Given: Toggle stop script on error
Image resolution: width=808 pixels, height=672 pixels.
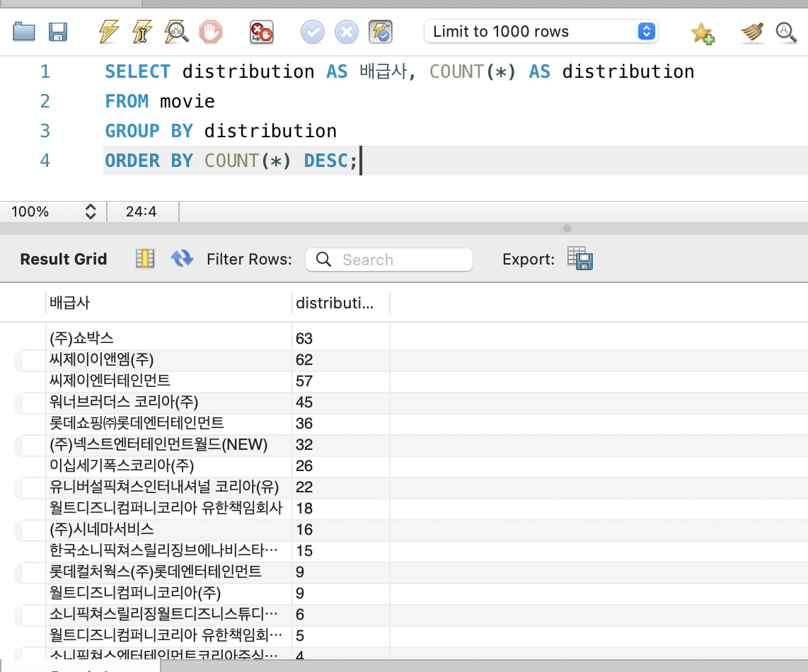Looking at the screenshot, I should [x=260, y=32].
